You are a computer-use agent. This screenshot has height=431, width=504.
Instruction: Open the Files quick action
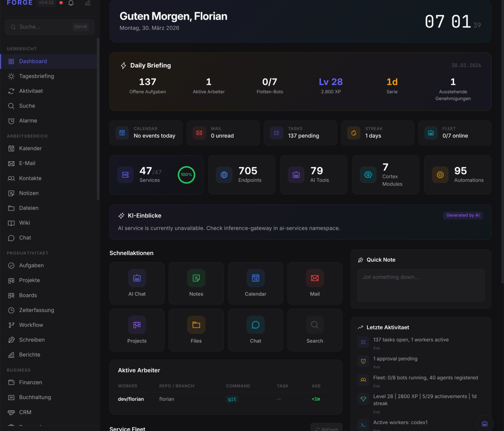pyautogui.click(x=196, y=330)
